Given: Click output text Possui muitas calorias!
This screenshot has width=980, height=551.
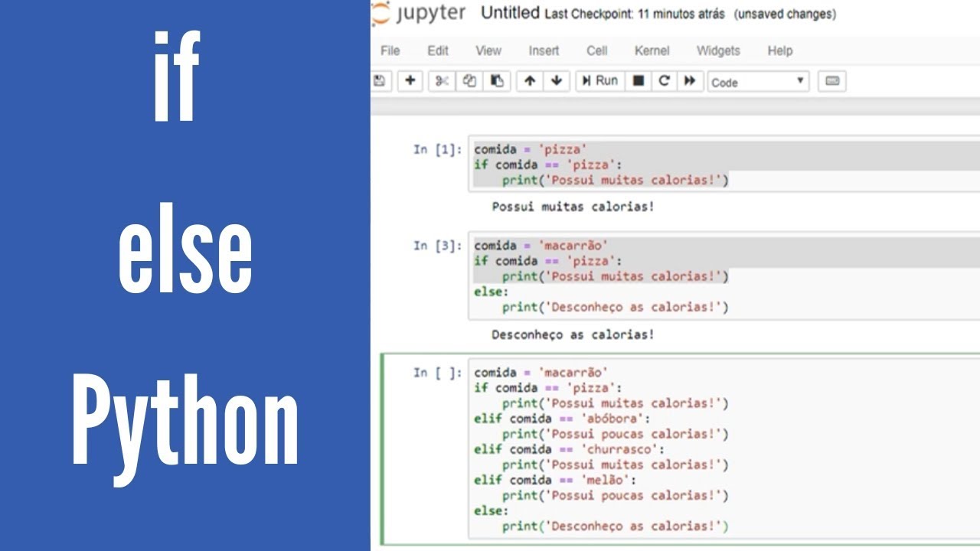Looking at the screenshot, I should (573, 207).
